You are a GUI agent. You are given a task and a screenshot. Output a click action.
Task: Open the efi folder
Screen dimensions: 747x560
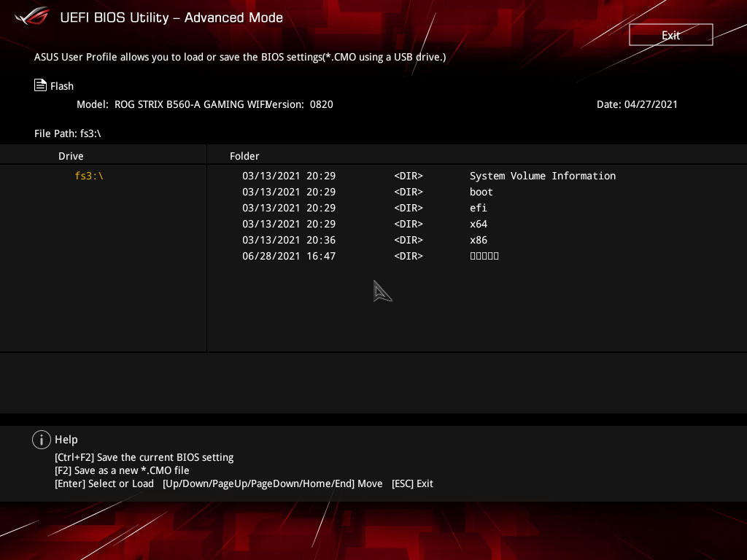coord(479,208)
